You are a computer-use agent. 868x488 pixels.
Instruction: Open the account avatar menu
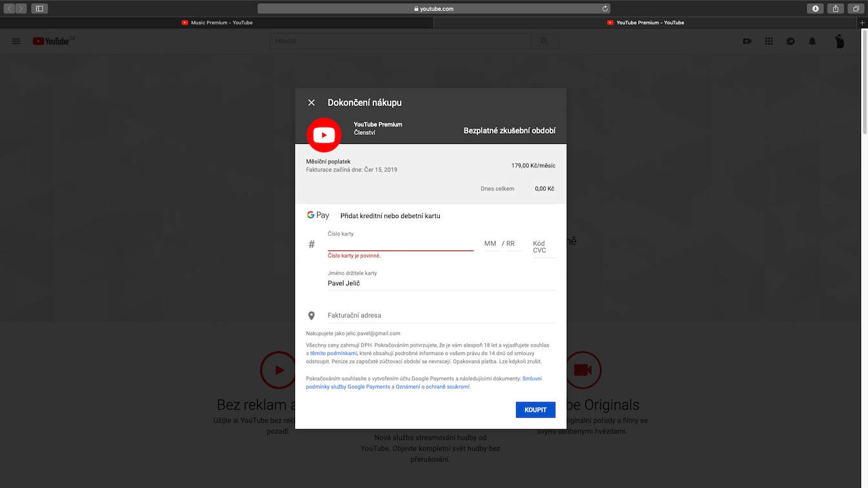point(840,41)
